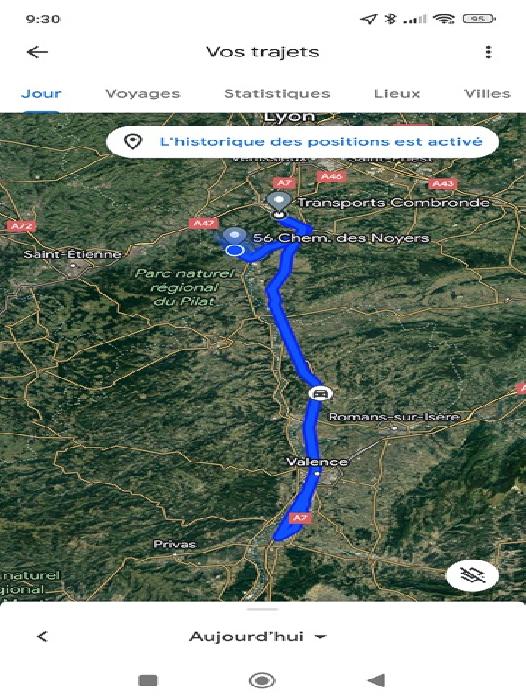Tap the Android home circle button
The height and width of the screenshot is (700, 526).
pyautogui.click(x=262, y=680)
